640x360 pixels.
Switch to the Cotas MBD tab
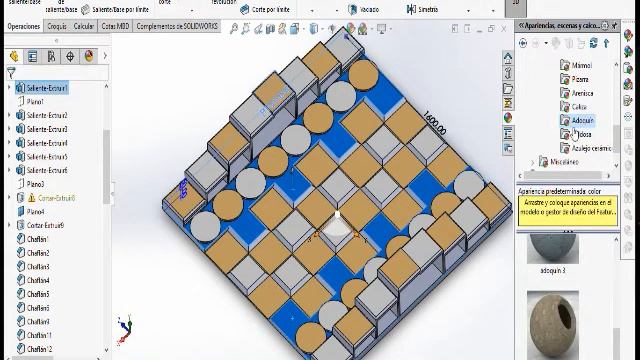pos(115,26)
